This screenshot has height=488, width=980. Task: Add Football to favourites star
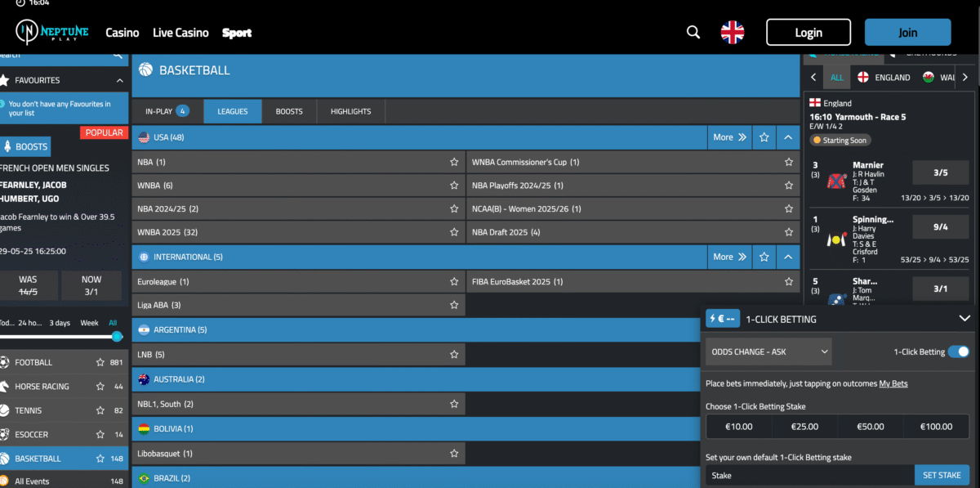[x=100, y=362]
